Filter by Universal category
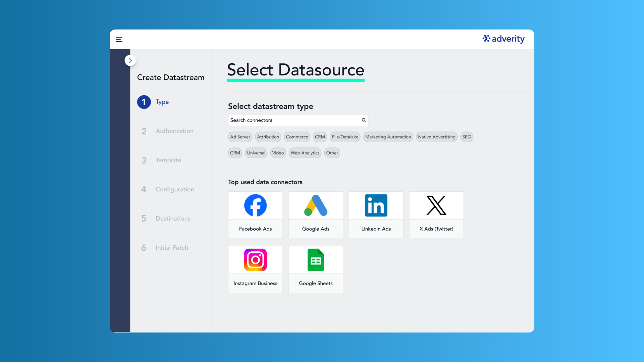644x362 pixels. tap(256, 153)
